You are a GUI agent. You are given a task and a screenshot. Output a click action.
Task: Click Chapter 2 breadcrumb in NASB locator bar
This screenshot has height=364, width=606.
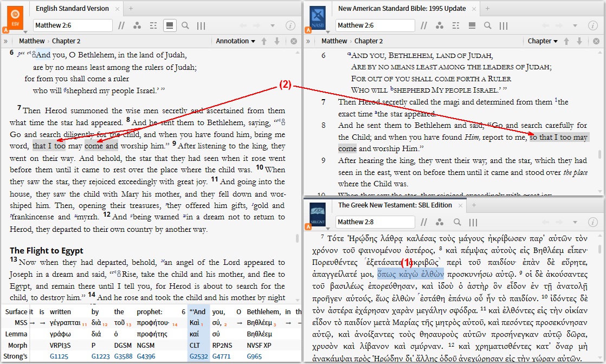point(368,41)
